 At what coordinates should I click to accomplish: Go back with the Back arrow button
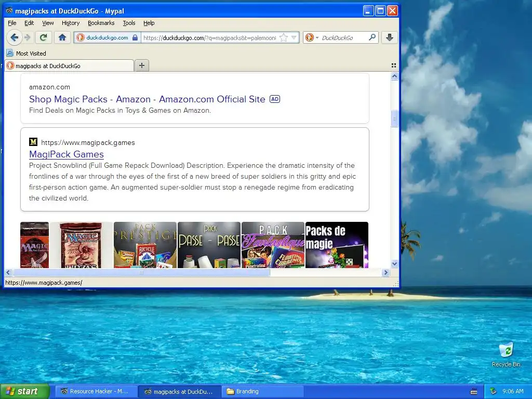pos(14,37)
